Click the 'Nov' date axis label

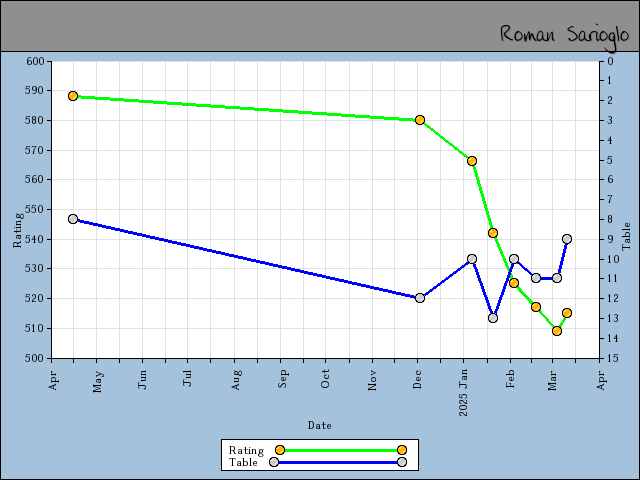point(372,380)
